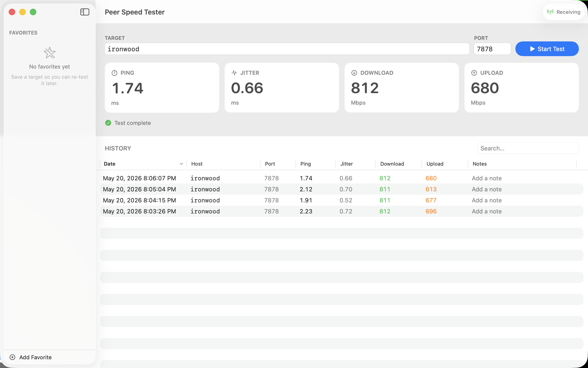Click the green Test complete checkmark
The image size is (588, 368).
tap(108, 123)
